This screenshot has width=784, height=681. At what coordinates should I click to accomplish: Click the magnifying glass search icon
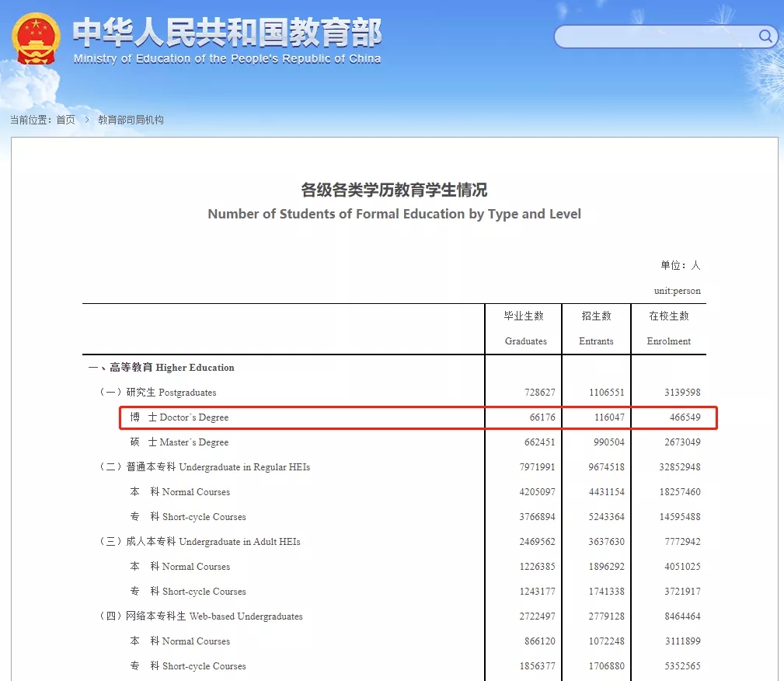point(765,37)
